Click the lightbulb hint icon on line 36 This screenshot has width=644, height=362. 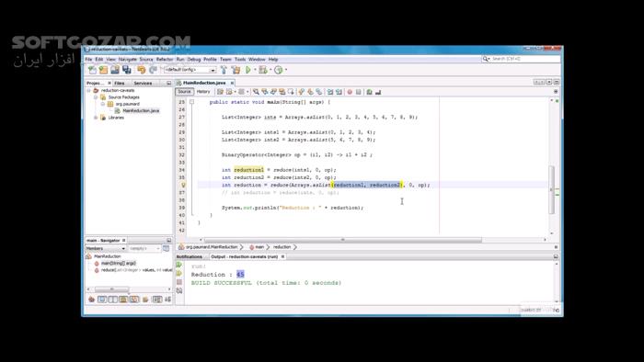184,185
